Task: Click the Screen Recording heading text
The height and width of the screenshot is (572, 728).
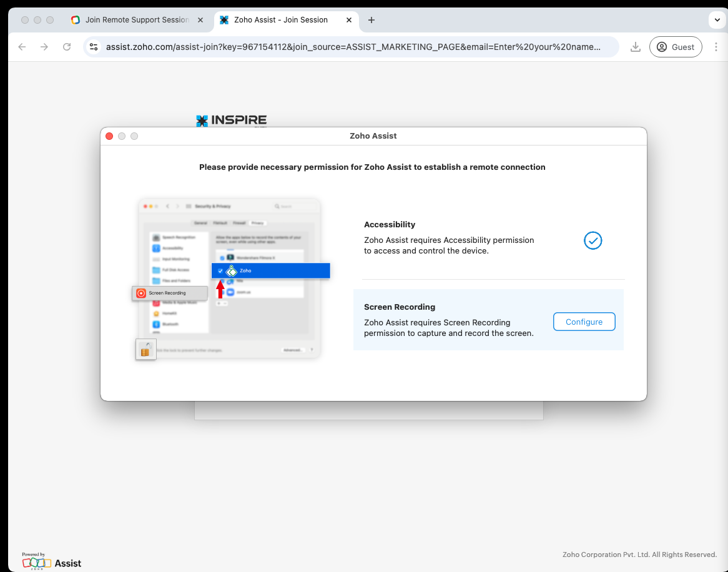Action: tap(400, 307)
